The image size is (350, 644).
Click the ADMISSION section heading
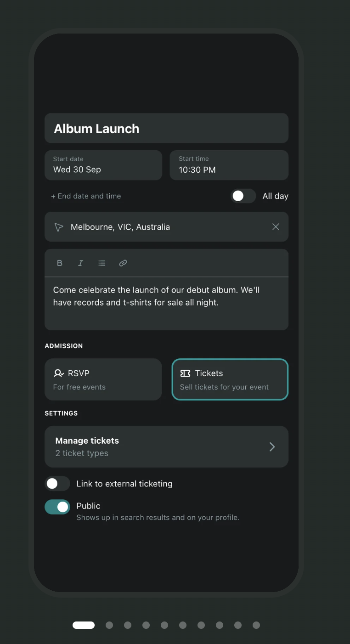point(64,346)
